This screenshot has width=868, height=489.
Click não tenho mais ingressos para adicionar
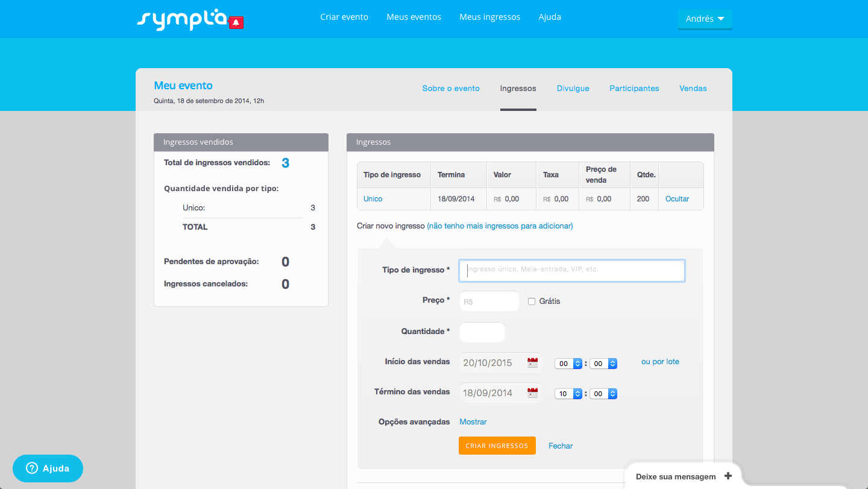click(500, 226)
